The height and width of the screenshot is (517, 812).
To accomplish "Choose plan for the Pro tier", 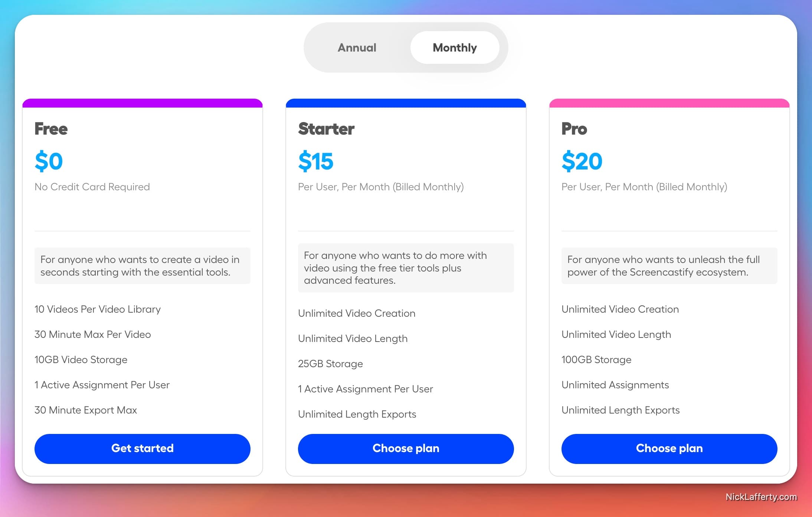I will click(x=669, y=448).
